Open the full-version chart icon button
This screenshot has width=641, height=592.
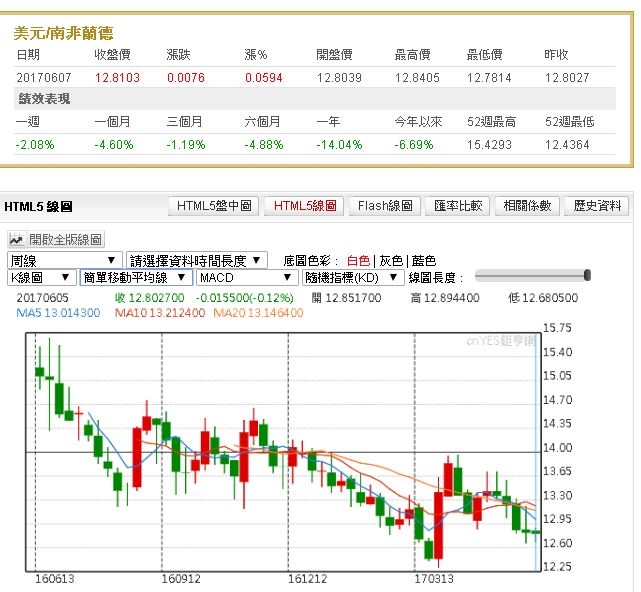(56, 240)
